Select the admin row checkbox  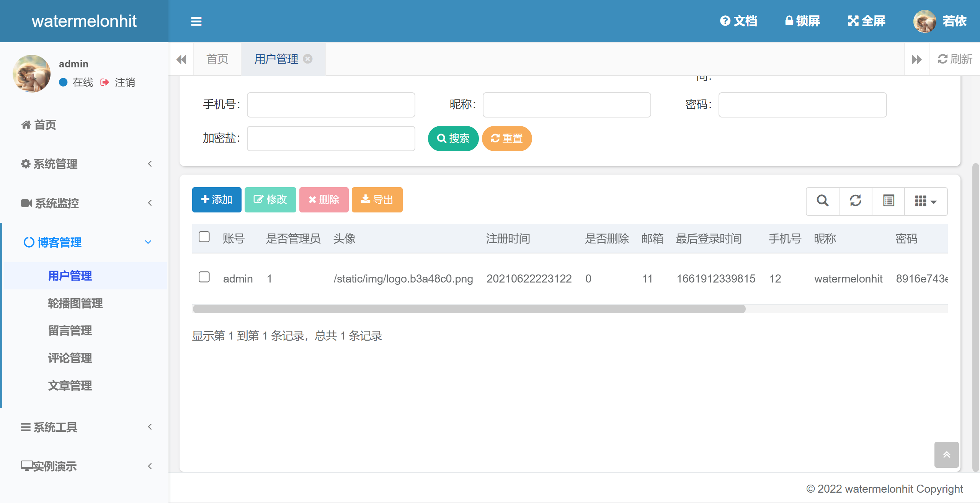click(x=204, y=277)
